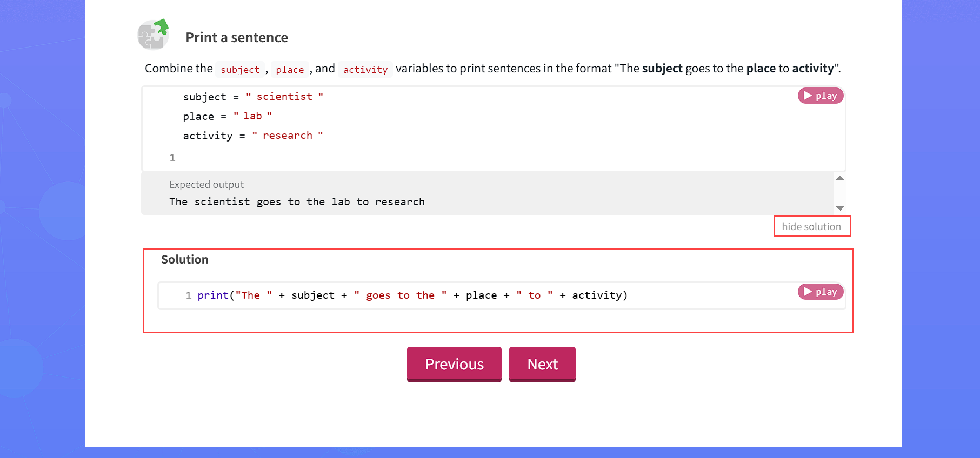980x458 pixels.
Task: Click the 'activity' inline code keyword
Action: coord(365,70)
